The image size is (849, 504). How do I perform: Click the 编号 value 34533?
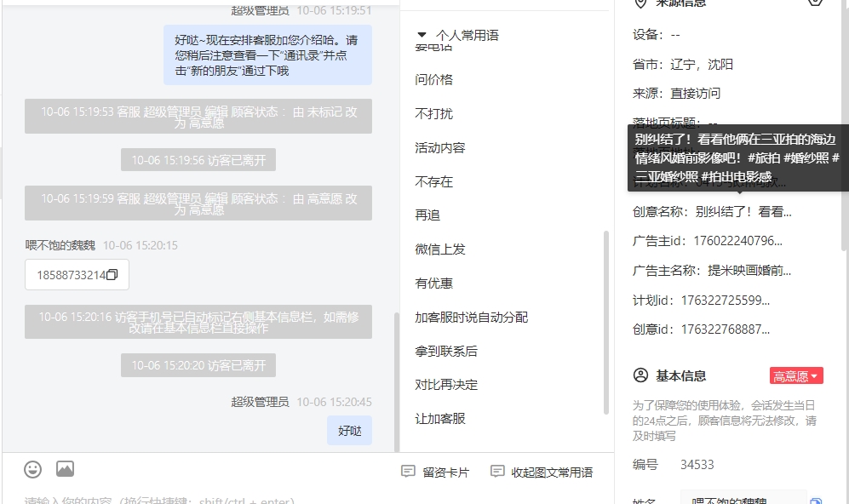coord(697,465)
